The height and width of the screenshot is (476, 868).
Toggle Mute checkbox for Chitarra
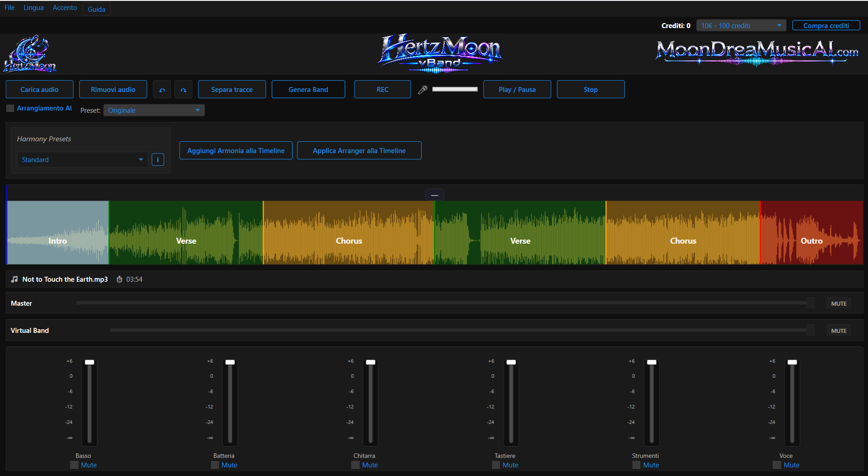point(355,465)
